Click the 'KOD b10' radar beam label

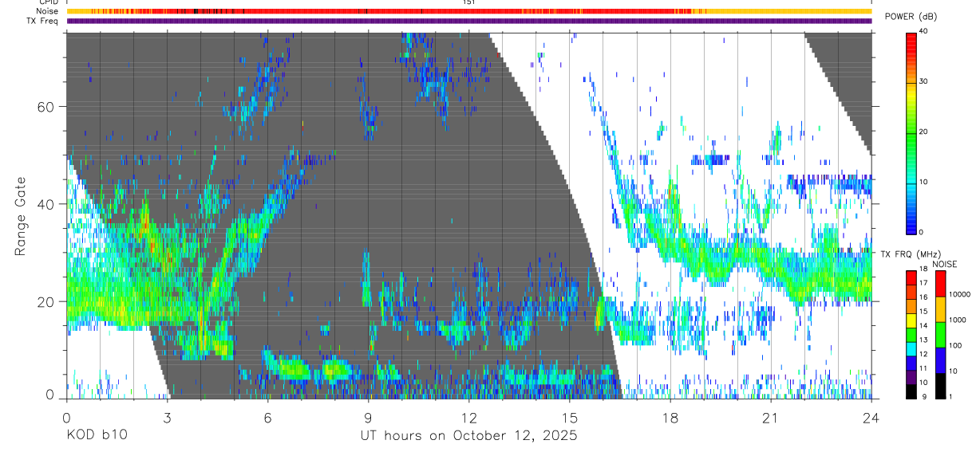[97, 435]
